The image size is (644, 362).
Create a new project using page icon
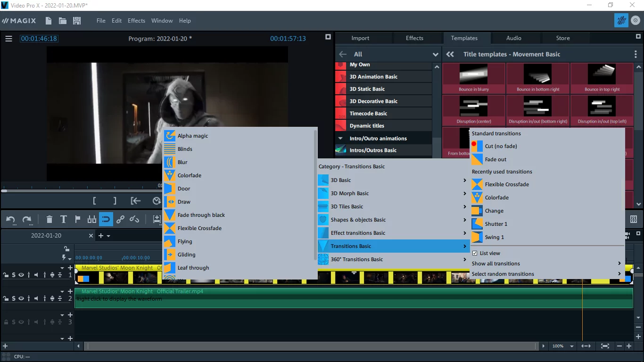tap(48, 21)
